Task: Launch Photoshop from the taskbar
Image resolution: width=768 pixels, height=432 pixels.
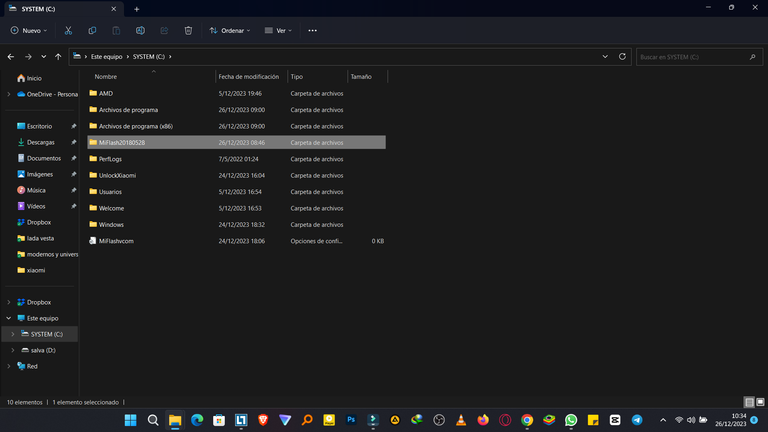Action: click(x=351, y=420)
